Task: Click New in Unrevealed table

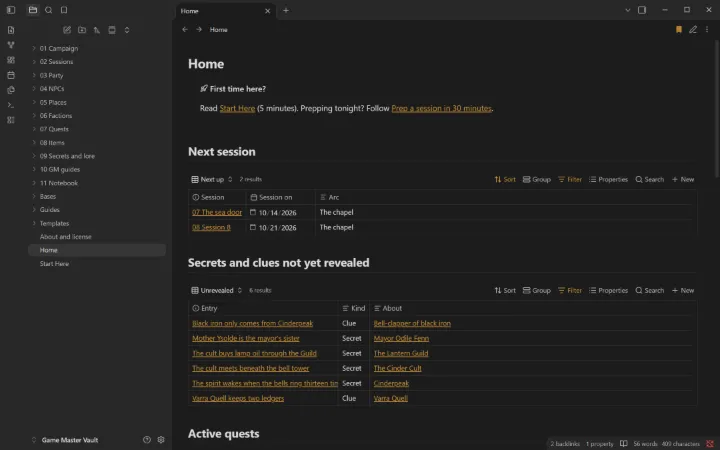Action: tap(683, 290)
